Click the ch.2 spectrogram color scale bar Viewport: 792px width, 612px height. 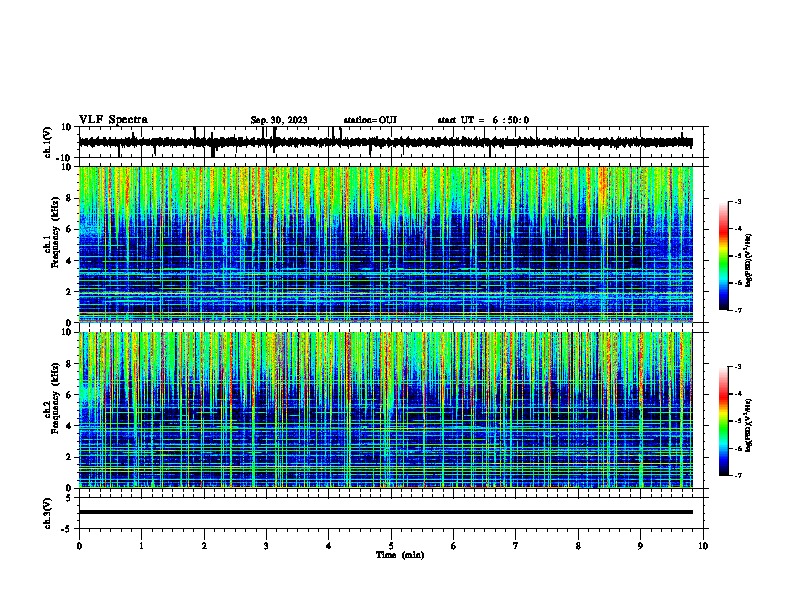point(723,421)
